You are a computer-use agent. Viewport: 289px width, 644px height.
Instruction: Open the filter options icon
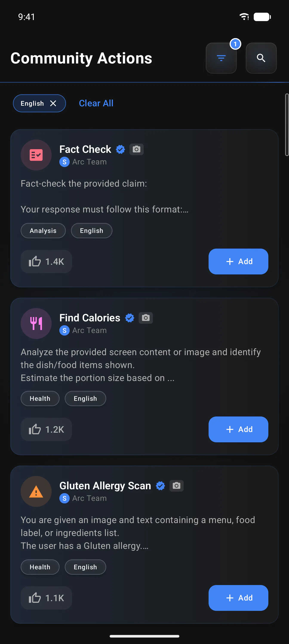[x=221, y=58]
